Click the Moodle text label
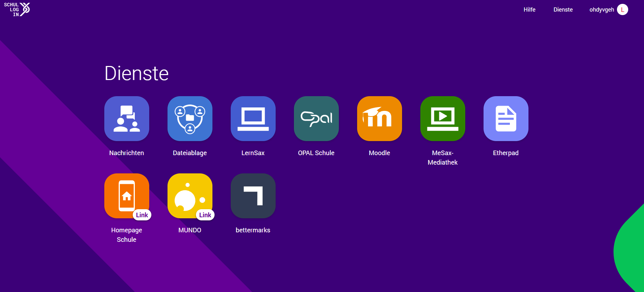Viewport: 644px width, 292px height. point(380,153)
